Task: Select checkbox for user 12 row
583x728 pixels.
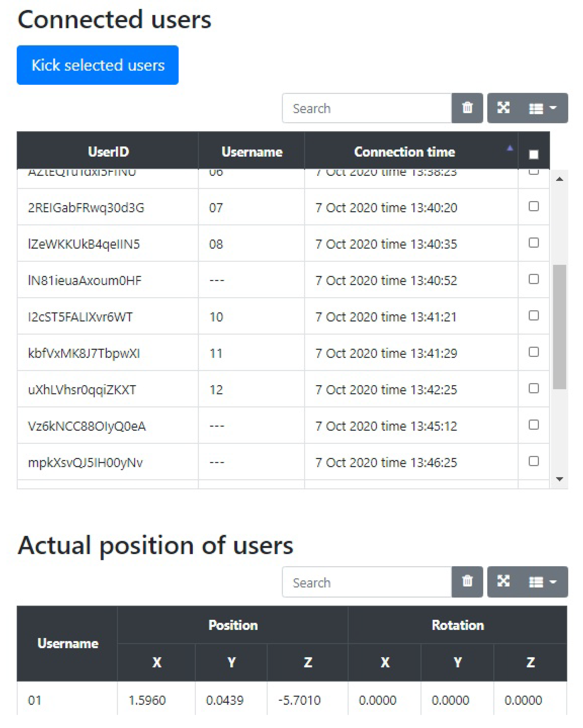Action: pyautogui.click(x=533, y=388)
